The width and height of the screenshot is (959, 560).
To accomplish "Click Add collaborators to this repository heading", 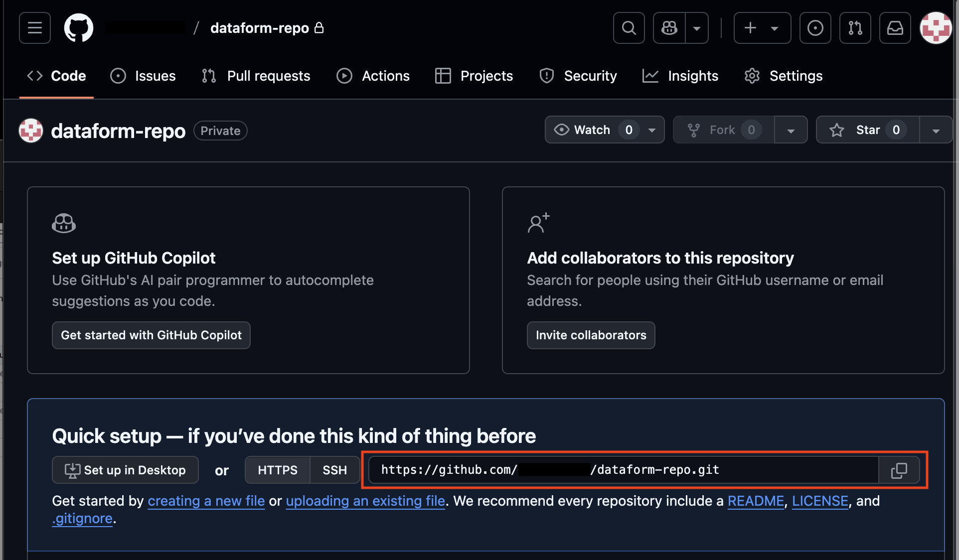I will click(660, 258).
